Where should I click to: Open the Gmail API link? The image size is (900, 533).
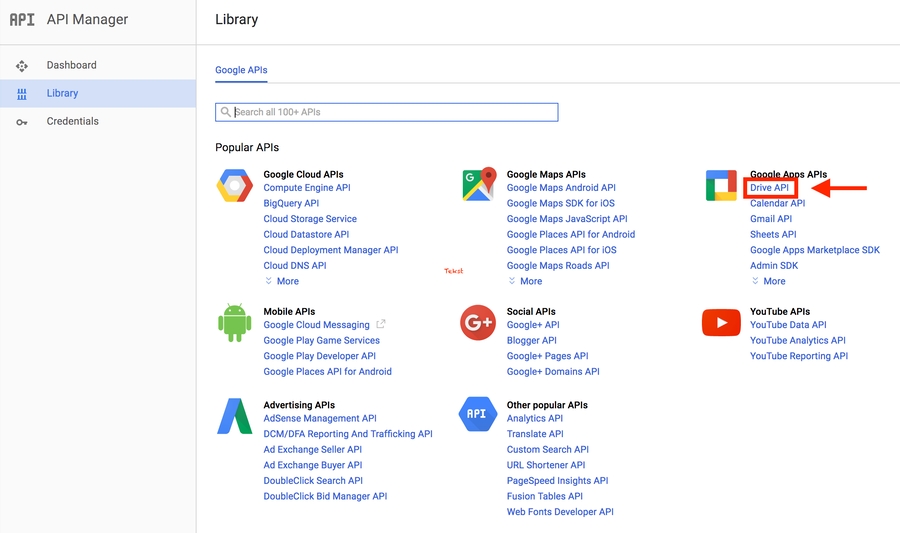click(771, 219)
